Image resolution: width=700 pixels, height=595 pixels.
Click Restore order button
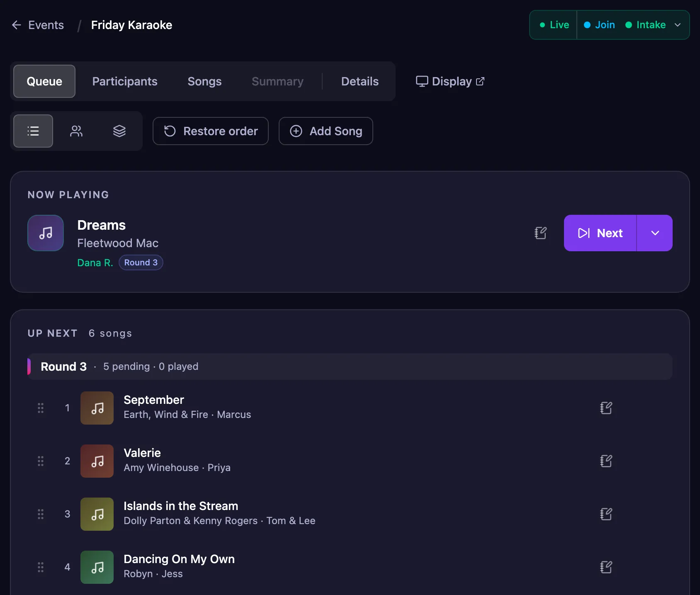211,131
